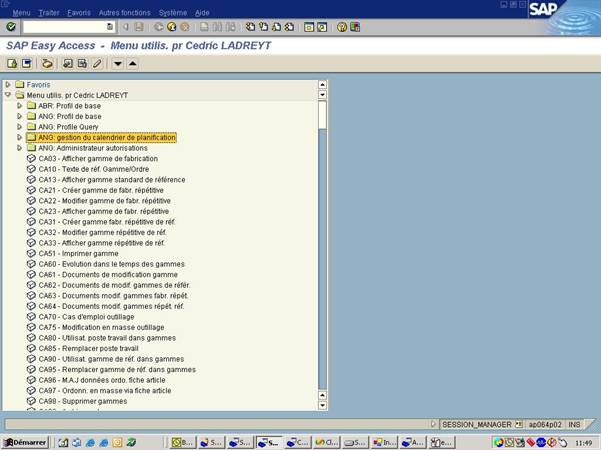Click the yellow Help question mark icon
Image resolution: width=601 pixels, height=450 pixels.
coord(342,27)
